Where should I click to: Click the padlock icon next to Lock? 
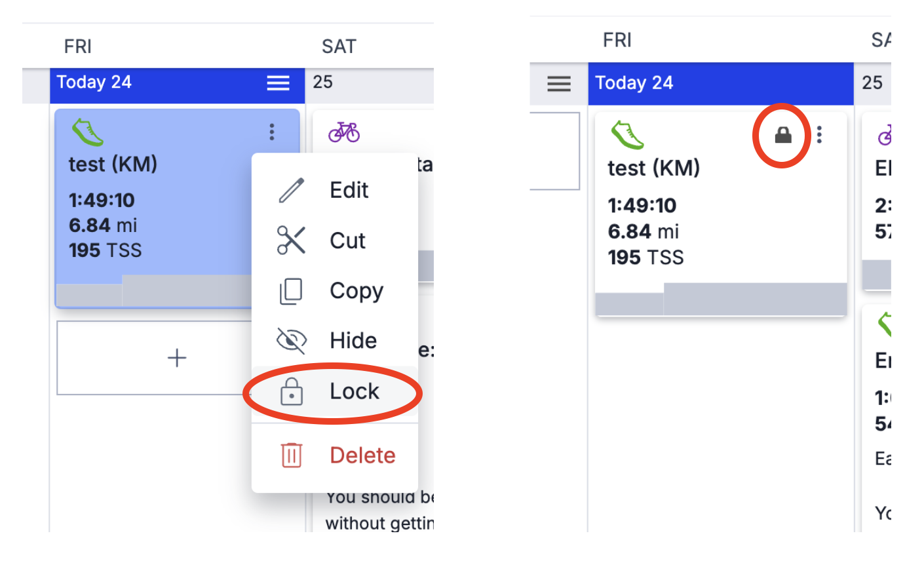click(292, 392)
